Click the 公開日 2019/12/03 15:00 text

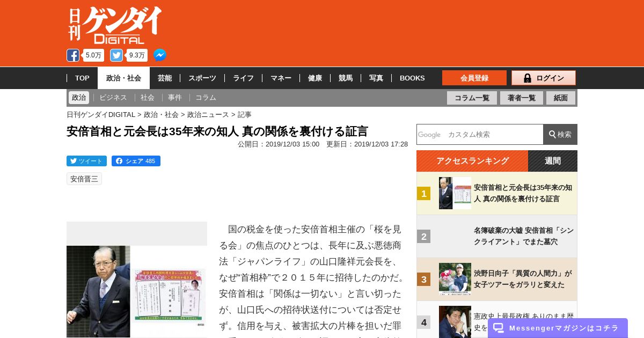tap(279, 144)
